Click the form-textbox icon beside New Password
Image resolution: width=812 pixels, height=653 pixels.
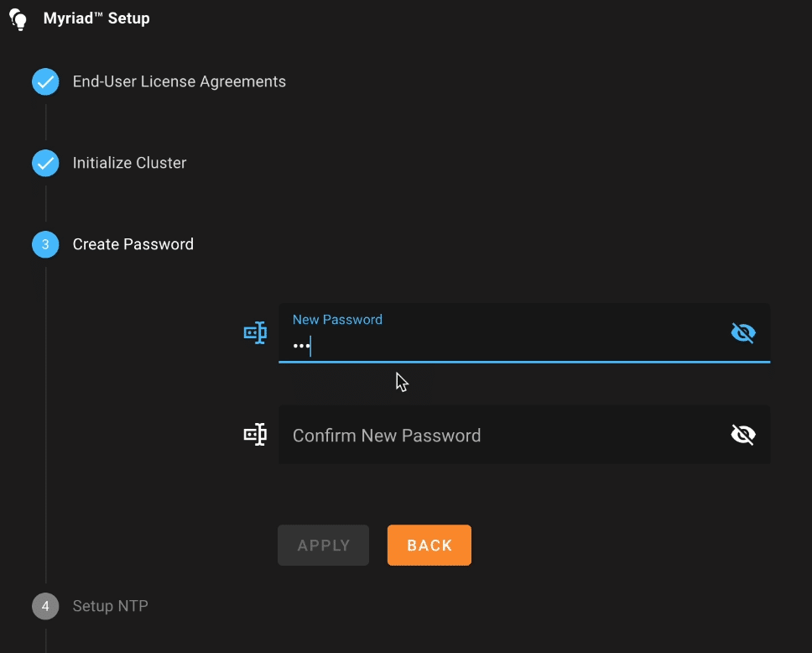pos(255,332)
